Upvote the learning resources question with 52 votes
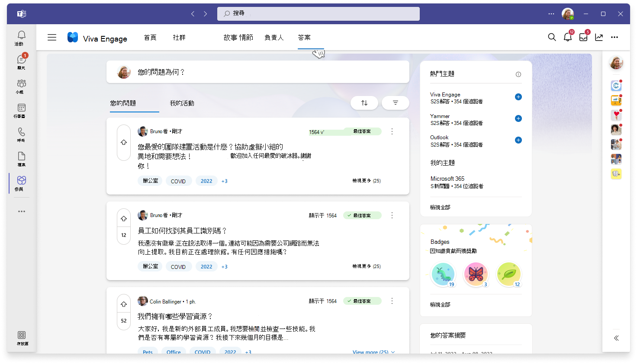Screen dimensions: 637x364 [124, 304]
